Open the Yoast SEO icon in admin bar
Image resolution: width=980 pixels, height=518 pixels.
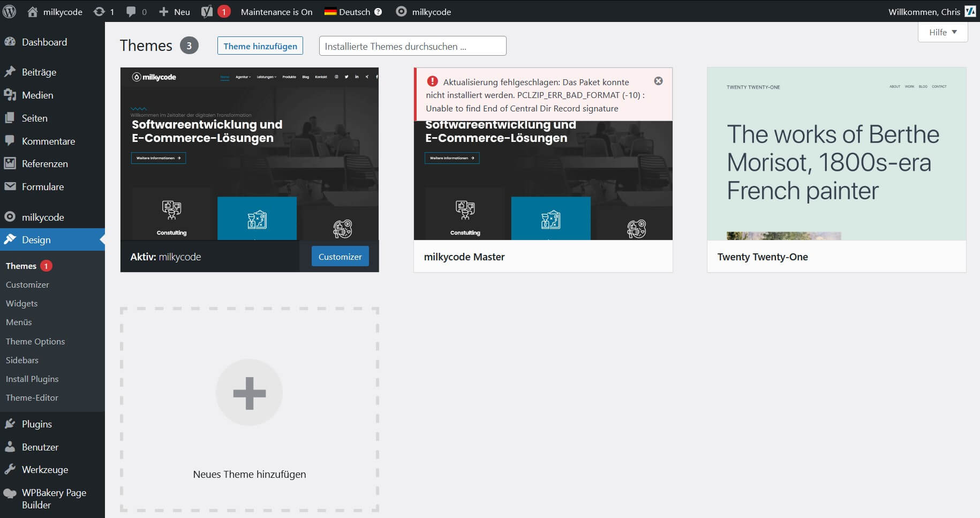[x=207, y=12]
